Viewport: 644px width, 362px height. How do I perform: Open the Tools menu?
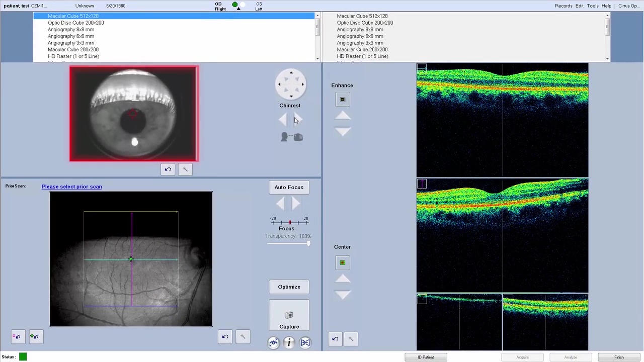pos(593,6)
